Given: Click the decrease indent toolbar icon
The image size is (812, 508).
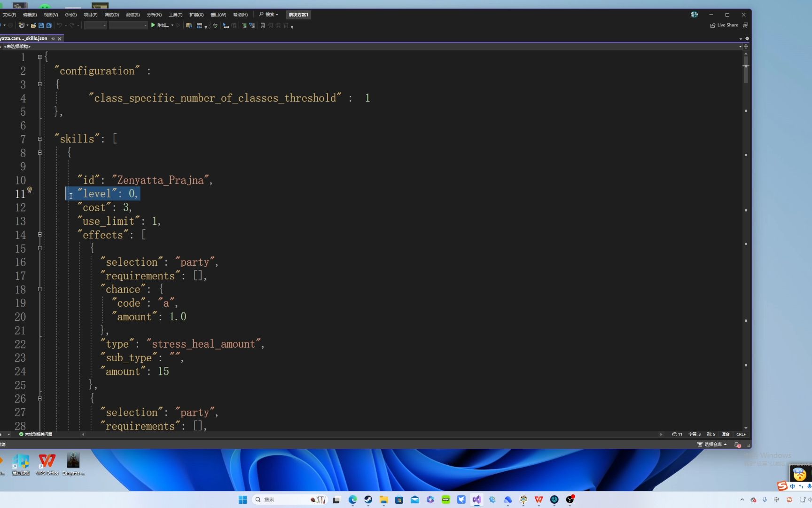Looking at the screenshot, I should click(244, 25).
